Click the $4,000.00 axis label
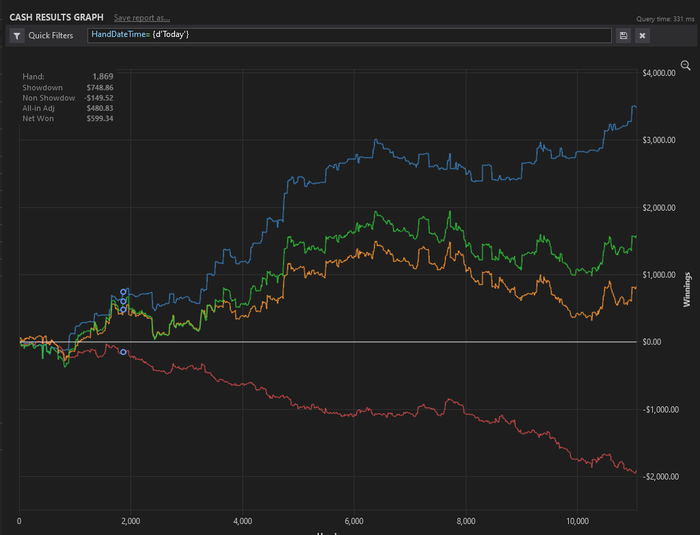This screenshot has width=700, height=535. click(x=659, y=73)
